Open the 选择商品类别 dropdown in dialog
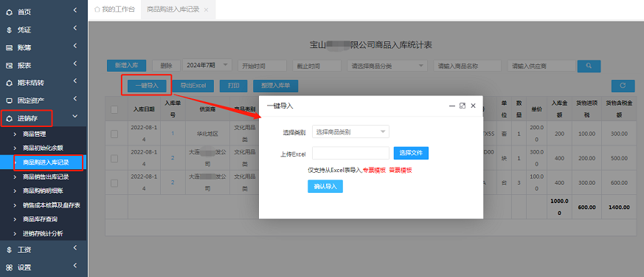644x277 pixels. tap(350, 132)
